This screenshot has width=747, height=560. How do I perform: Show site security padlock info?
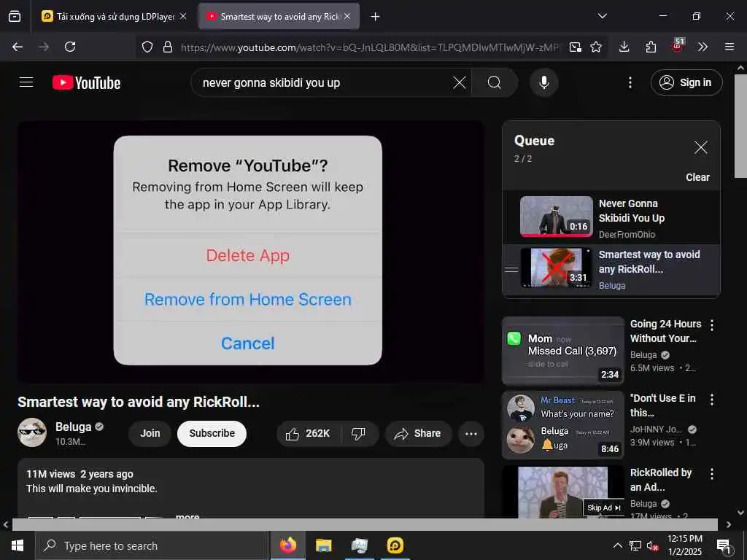coord(168,47)
